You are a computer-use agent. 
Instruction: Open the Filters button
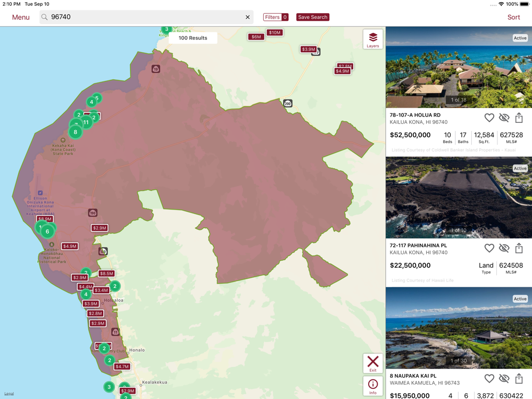pyautogui.click(x=276, y=17)
